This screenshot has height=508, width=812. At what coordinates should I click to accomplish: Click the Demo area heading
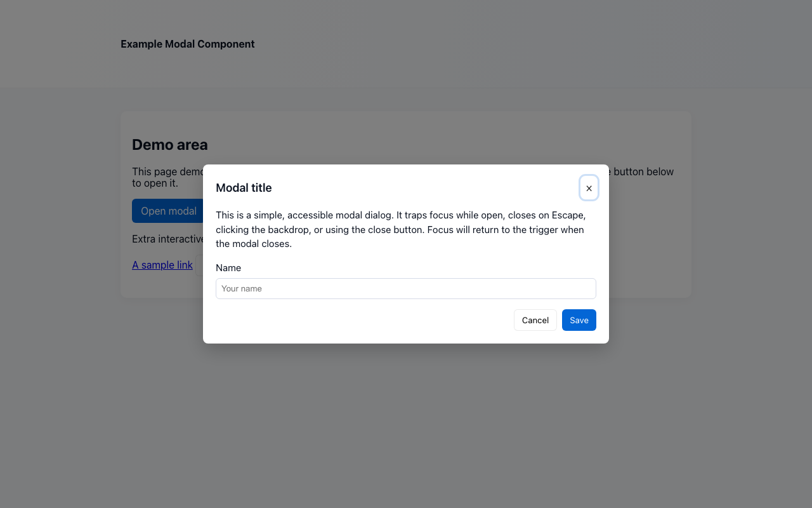coord(169,145)
